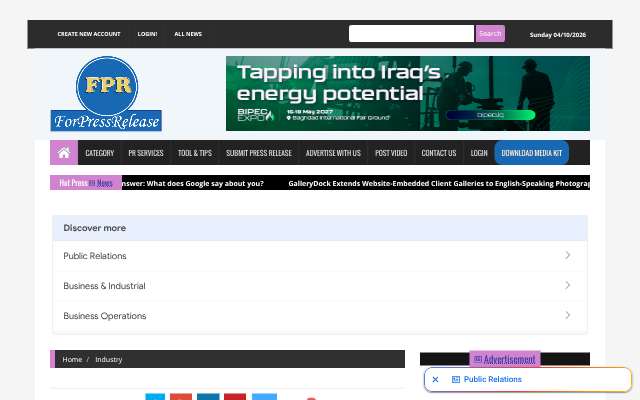Expand the Public Relations row chevron
640x400 pixels.
567,256
